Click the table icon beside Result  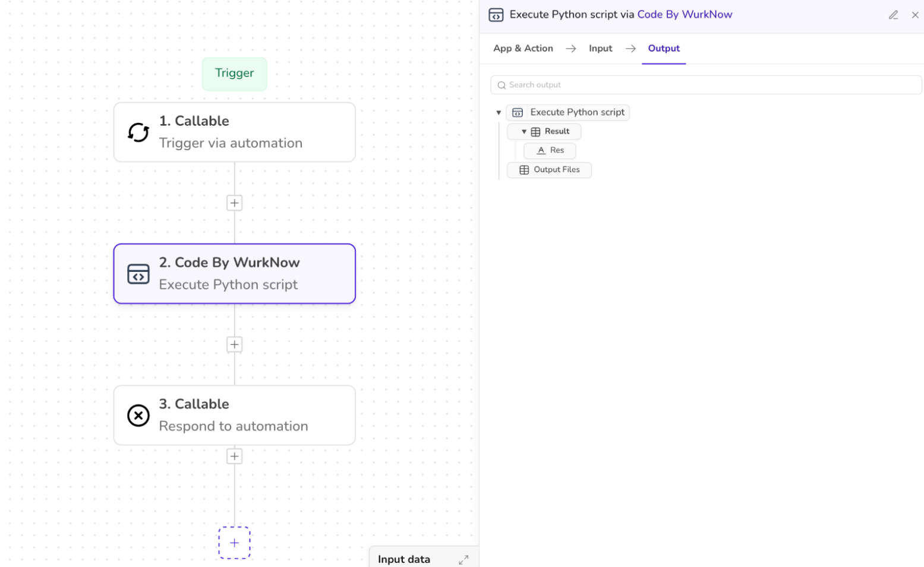click(x=535, y=132)
